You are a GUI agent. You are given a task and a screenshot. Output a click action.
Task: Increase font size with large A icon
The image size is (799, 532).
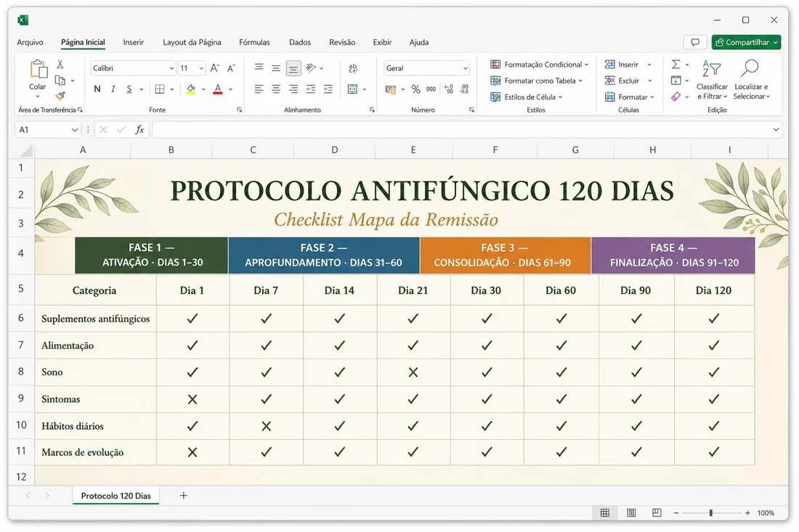pyautogui.click(x=215, y=68)
